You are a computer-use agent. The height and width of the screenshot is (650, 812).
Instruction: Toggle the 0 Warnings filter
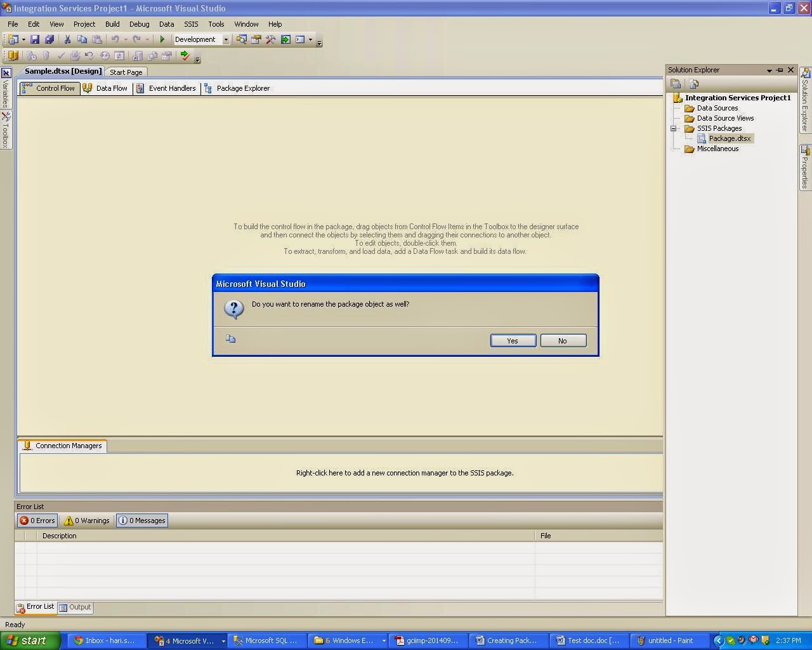click(87, 521)
